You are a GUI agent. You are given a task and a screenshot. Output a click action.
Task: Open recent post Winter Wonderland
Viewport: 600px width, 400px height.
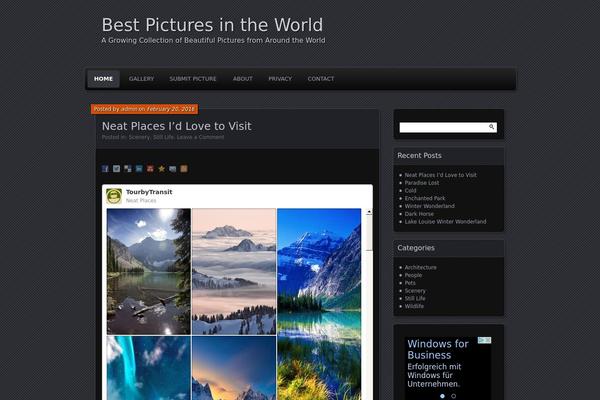click(429, 206)
